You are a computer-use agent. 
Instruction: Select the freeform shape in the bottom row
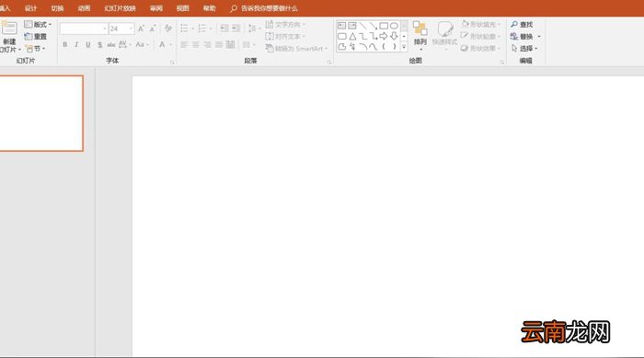341,47
